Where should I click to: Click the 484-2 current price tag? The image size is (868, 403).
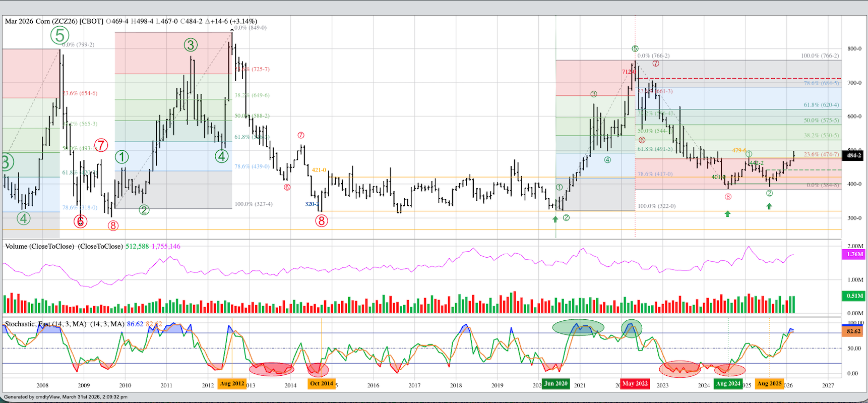click(853, 156)
